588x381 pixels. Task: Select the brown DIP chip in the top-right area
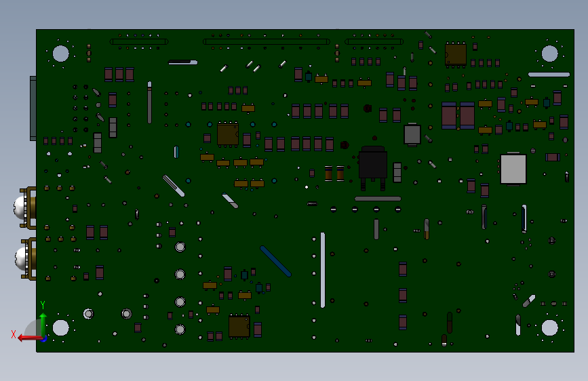(x=456, y=55)
